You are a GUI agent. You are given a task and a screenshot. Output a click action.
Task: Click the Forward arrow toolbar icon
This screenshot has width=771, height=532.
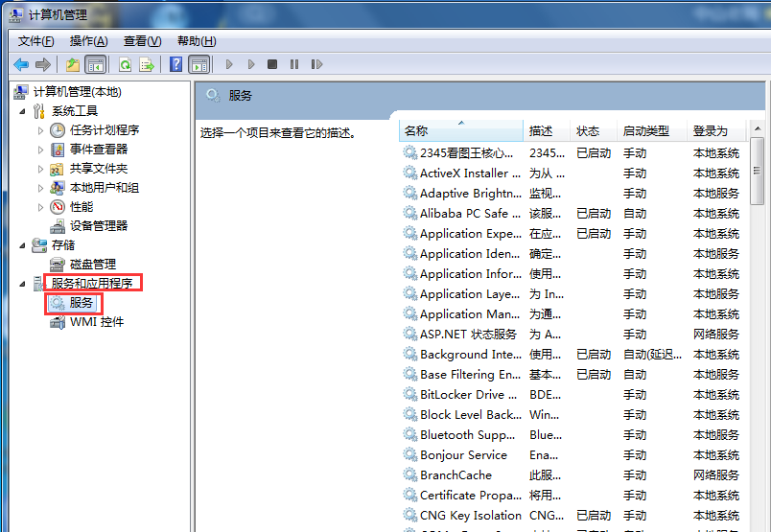coord(43,64)
